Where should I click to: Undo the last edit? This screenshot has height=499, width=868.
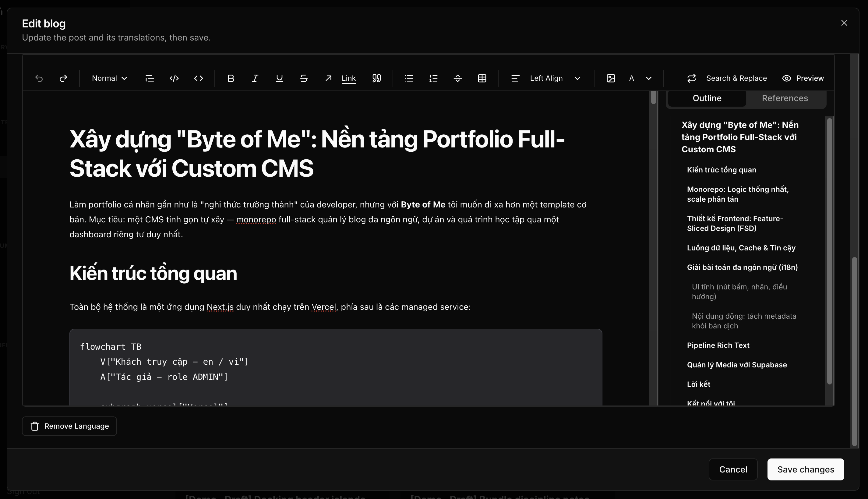click(x=39, y=78)
